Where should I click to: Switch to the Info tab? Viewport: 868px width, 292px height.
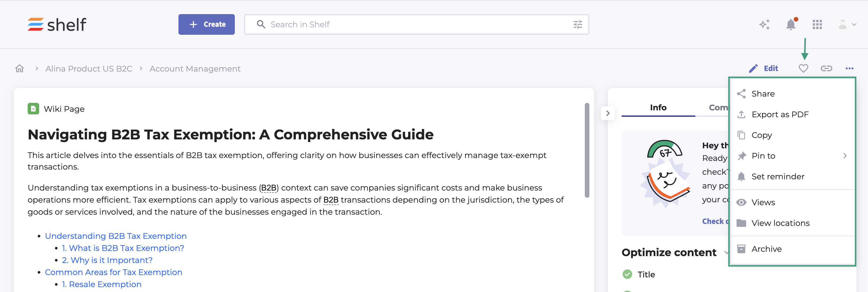(x=658, y=108)
